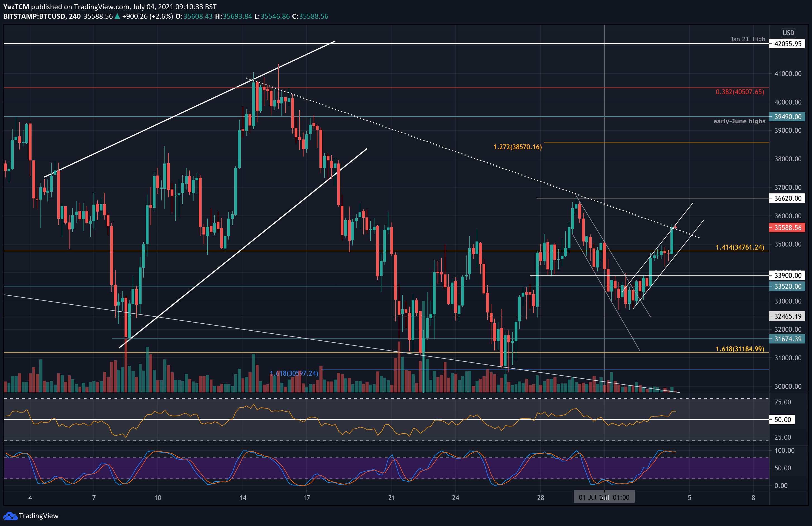Screen dimensions: 812x526
Task: Click the 33520.00 price tag
Action: 787,286
